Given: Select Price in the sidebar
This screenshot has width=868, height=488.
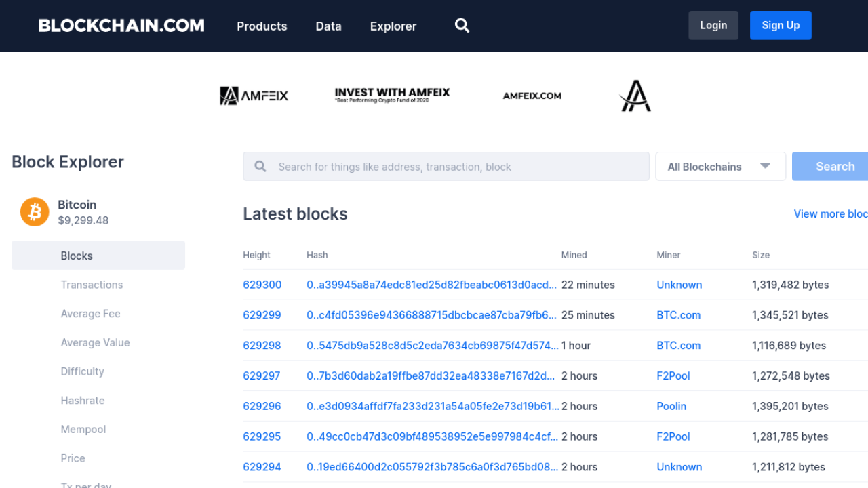Looking at the screenshot, I should click(x=73, y=458).
